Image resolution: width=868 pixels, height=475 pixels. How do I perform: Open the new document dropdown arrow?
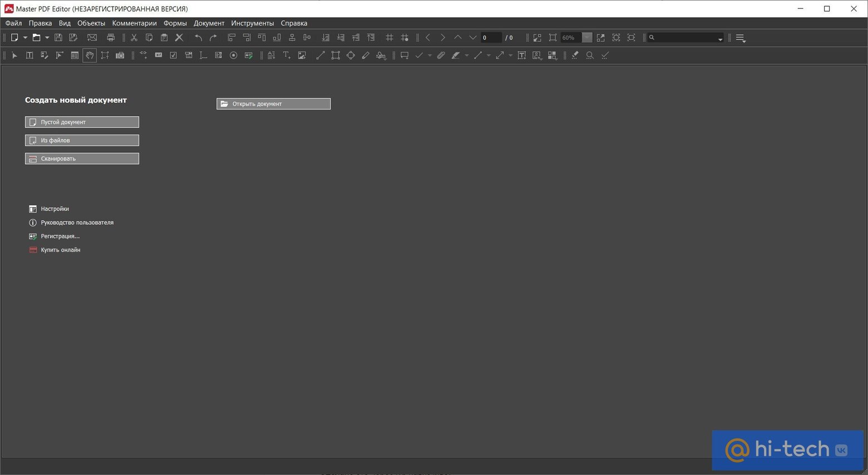click(x=25, y=38)
